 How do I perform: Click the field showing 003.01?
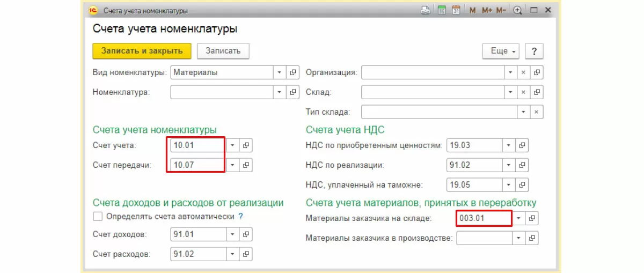tap(484, 218)
